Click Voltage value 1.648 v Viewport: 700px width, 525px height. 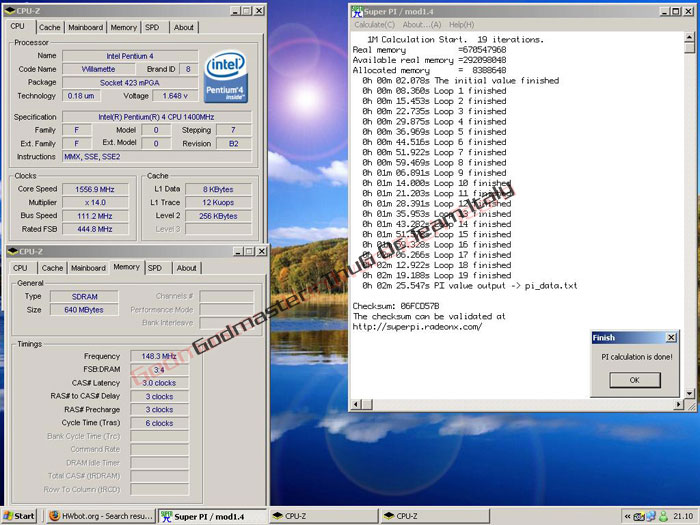[x=175, y=96]
